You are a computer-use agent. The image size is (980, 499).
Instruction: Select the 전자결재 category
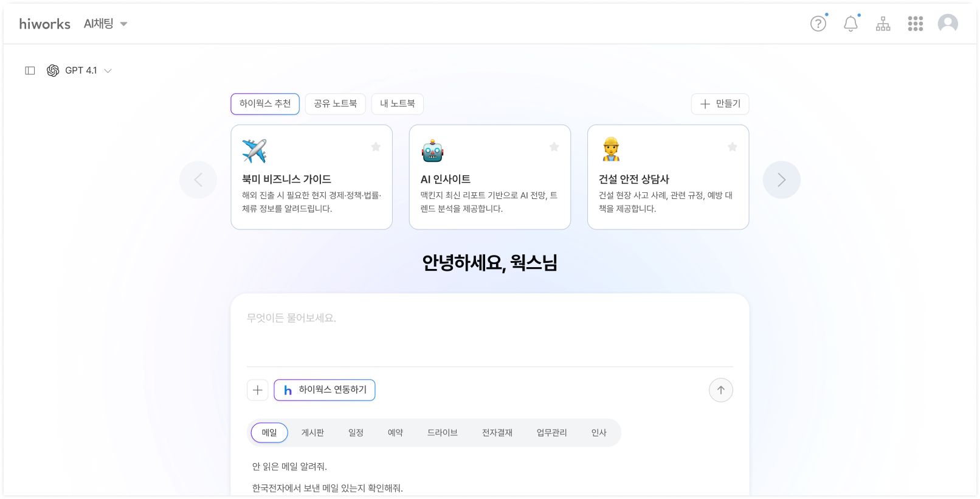point(497,433)
